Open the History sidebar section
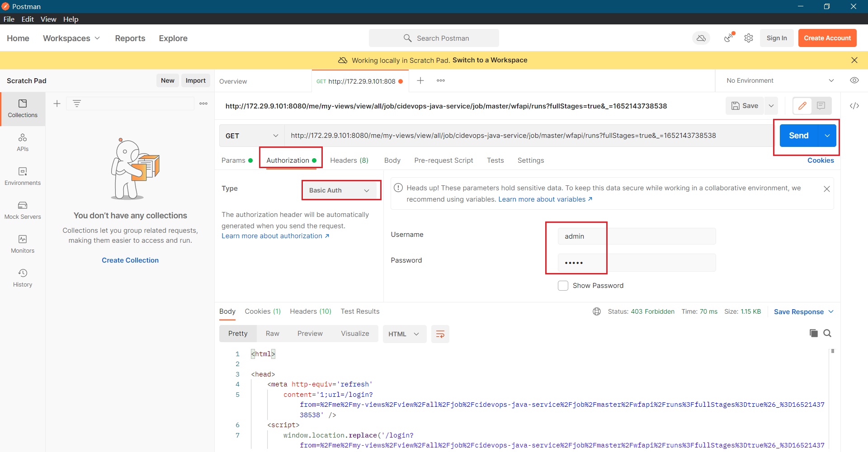868x452 pixels. point(23,278)
